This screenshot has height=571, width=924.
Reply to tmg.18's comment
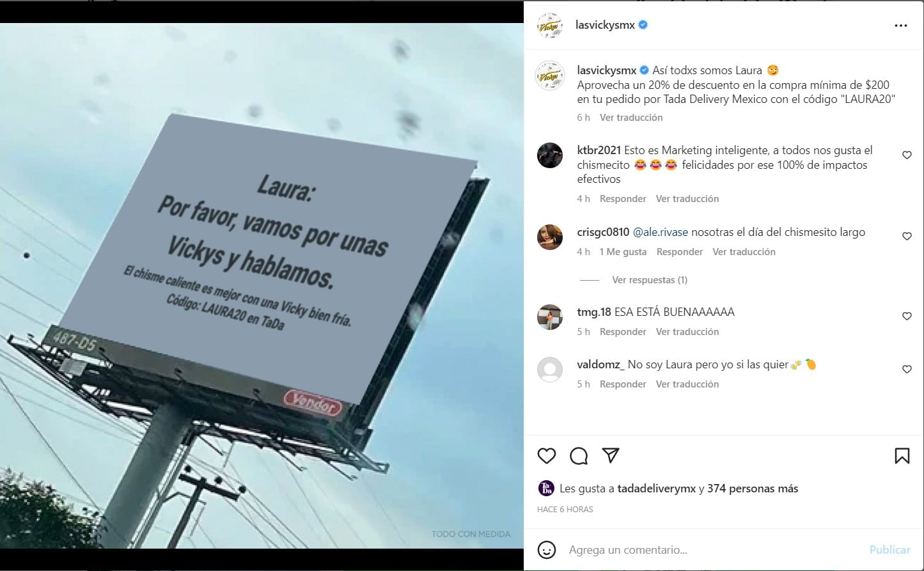click(x=623, y=332)
